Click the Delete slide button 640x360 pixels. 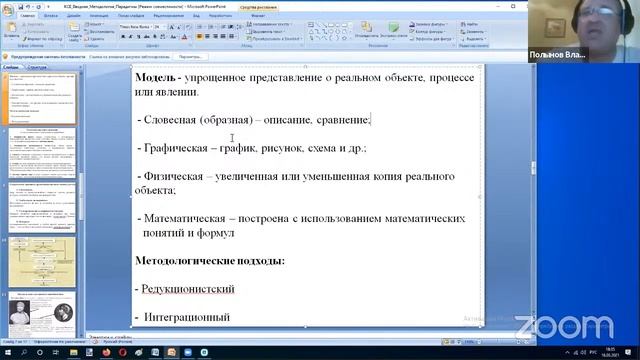[95, 39]
